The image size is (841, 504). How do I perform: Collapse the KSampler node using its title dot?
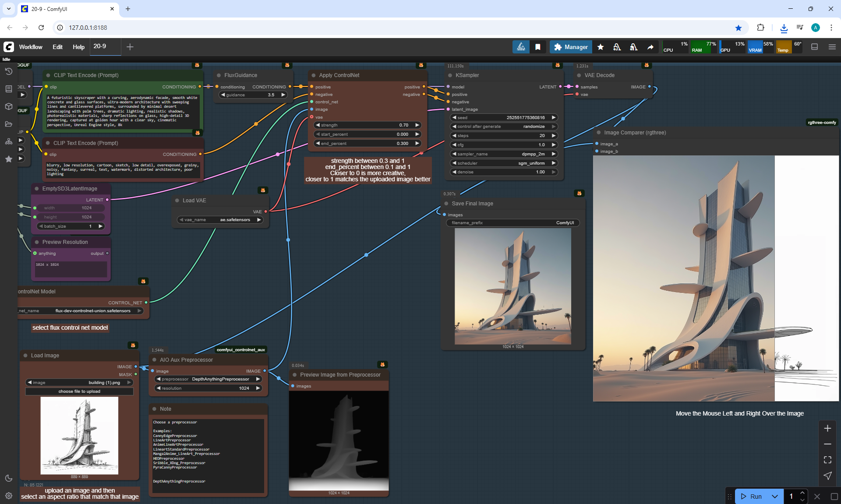(450, 75)
